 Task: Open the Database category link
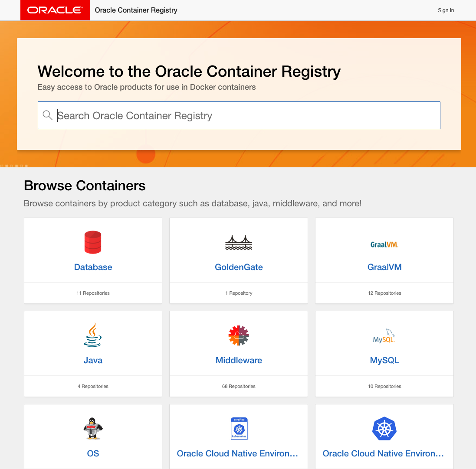tap(93, 267)
